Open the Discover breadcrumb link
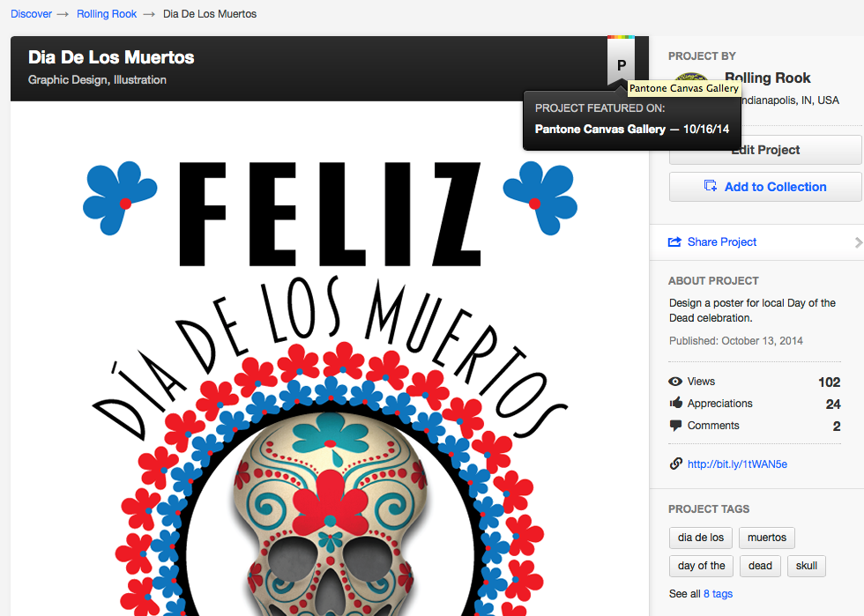864x616 pixels. click(31, 14)
